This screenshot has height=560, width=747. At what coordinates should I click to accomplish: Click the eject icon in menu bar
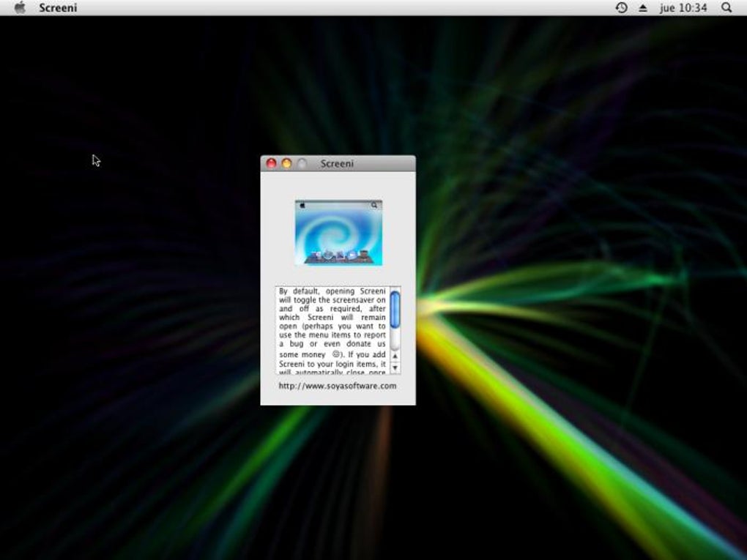[x=643, y=8]
